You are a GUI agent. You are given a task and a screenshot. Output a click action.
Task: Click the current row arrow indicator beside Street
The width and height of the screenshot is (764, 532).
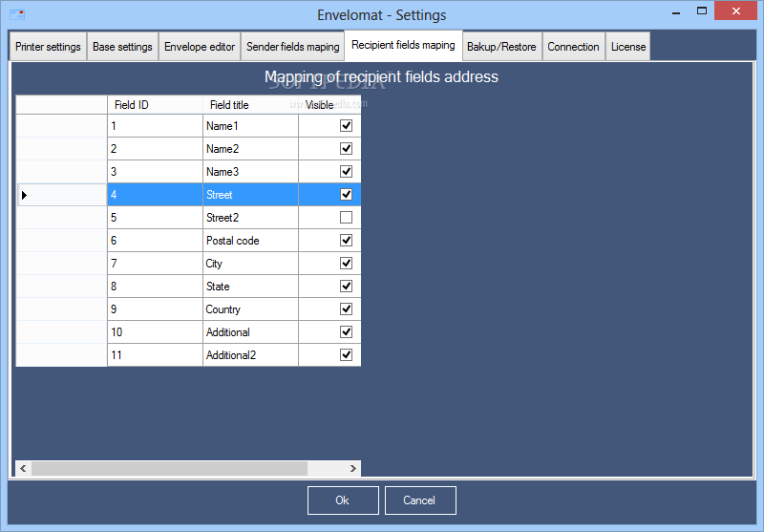(25, 195)
